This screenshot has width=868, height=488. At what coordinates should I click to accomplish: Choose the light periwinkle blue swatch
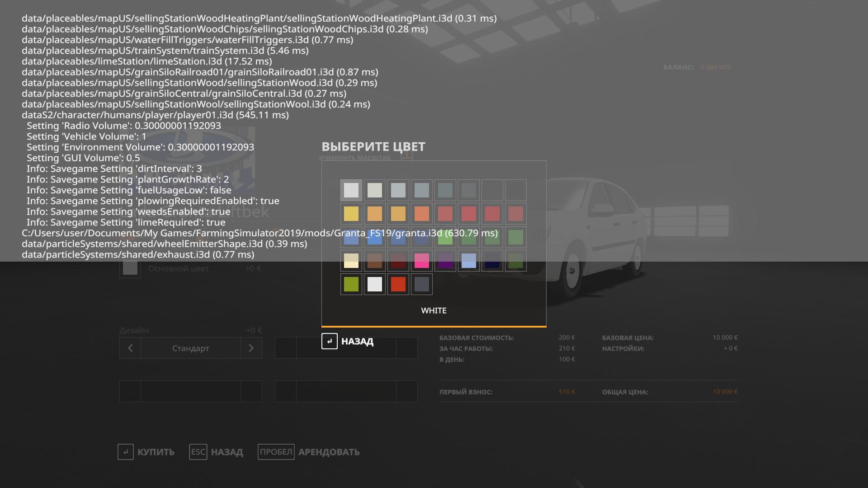pos(469,261)
